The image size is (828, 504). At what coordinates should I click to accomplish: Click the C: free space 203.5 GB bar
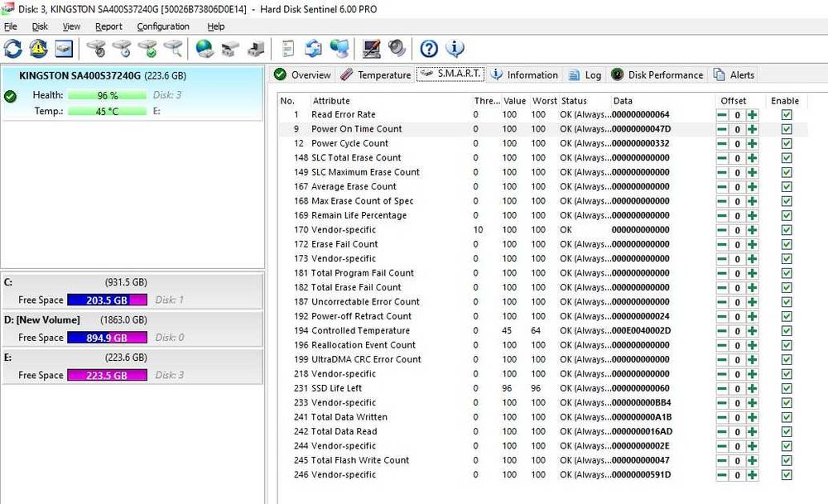click(x=107, y=300)
